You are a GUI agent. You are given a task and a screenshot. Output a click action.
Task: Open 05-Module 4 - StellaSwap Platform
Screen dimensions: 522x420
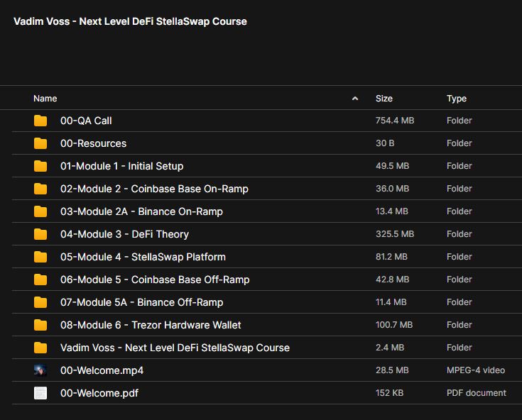point(143,257)
